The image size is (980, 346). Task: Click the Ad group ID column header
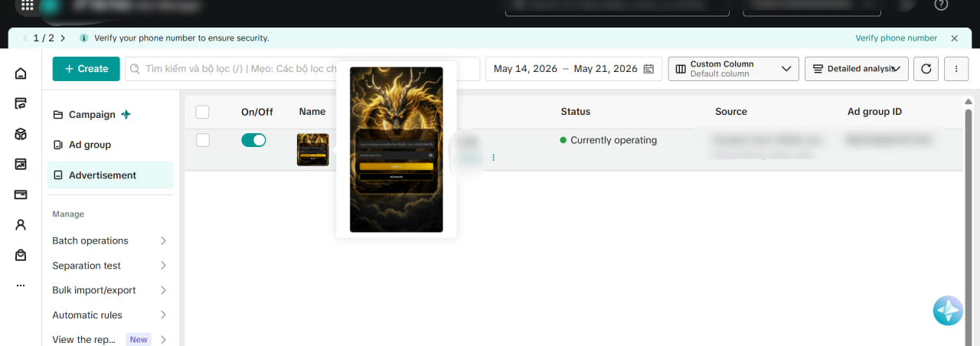pyautogui.click(x=874, y=112)
